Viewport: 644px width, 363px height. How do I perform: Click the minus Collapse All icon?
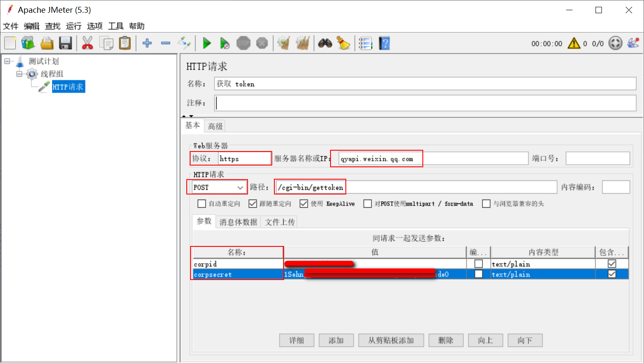tap(165, 43)
